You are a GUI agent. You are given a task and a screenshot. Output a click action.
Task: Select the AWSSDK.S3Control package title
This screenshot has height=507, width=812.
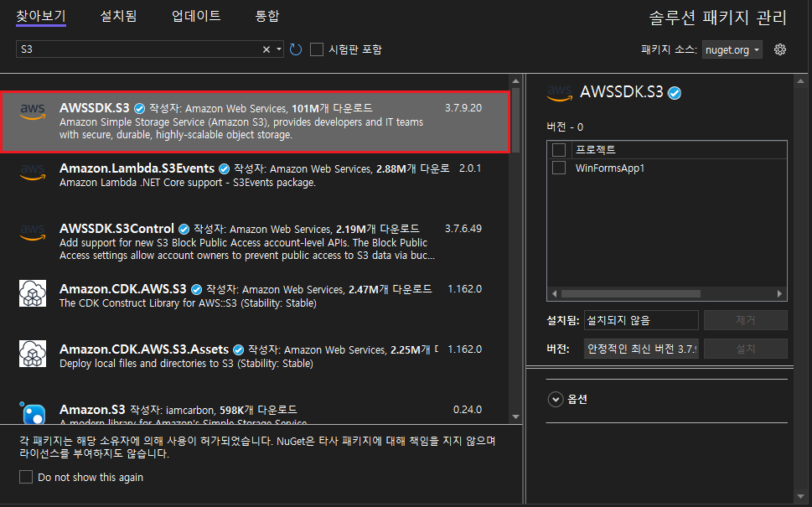coord(116,229)
